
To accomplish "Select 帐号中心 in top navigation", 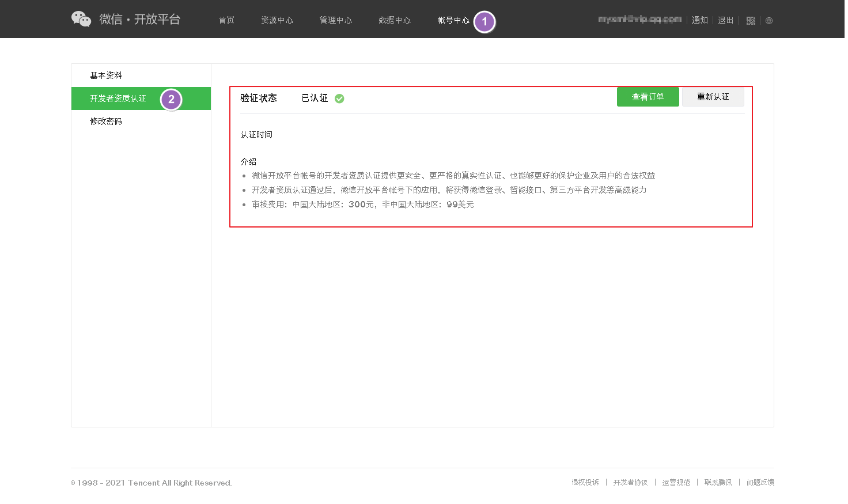I will (x=453, y=20).
